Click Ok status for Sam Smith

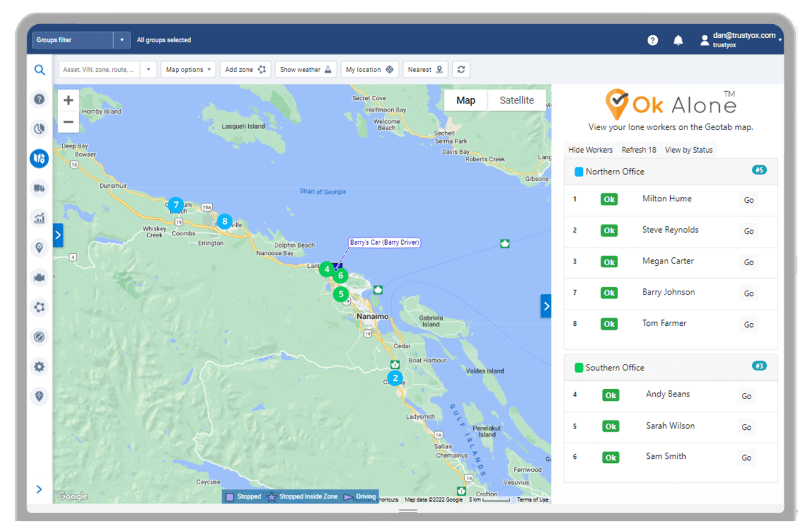[611, 457]
